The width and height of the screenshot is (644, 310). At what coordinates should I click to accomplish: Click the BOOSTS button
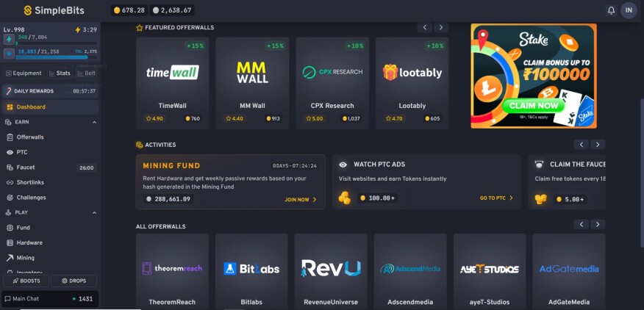tap(26, 281)
